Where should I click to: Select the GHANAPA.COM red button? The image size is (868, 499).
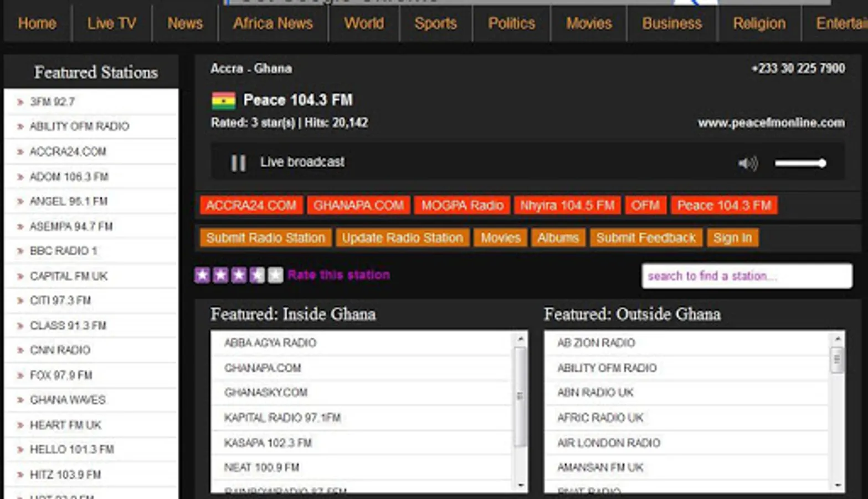coord(358,206)
